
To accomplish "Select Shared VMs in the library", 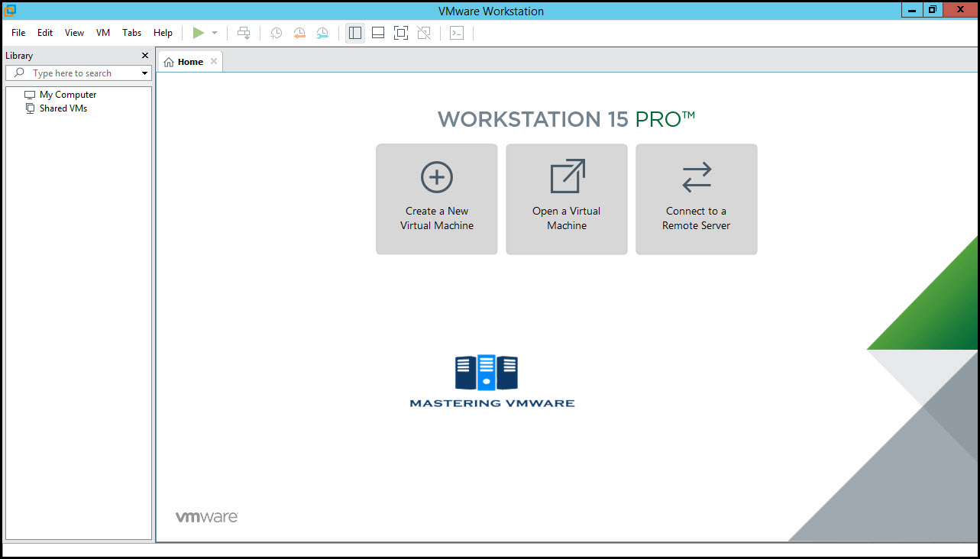I will 63,108.
